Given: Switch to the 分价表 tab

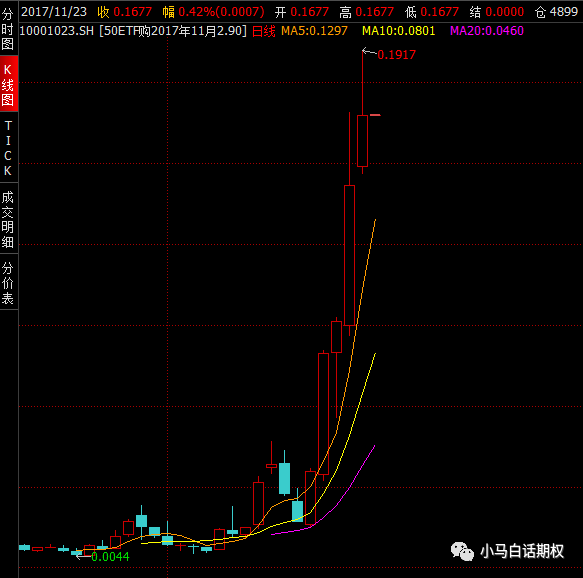Looking at the screenshot, I should (8, 282).
